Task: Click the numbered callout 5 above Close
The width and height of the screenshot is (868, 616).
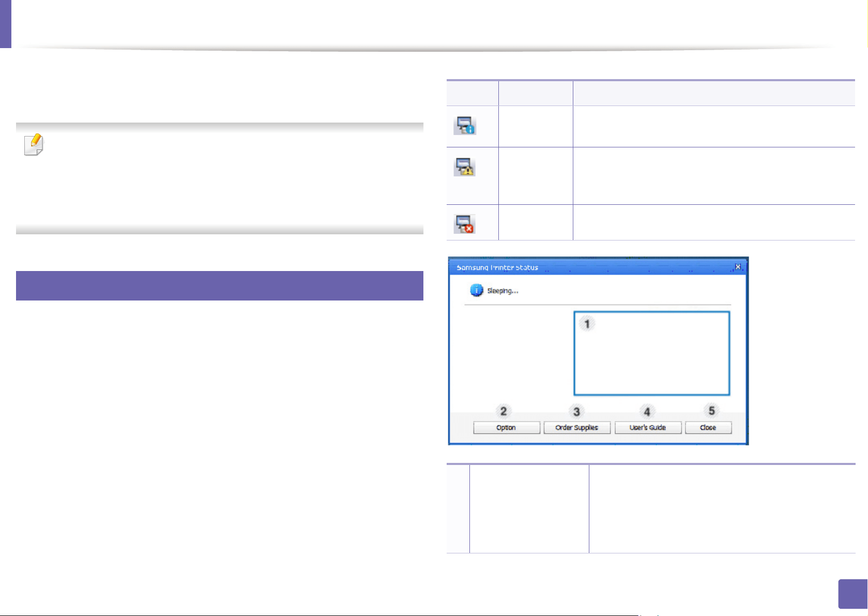Action: (x=712, y=411)
